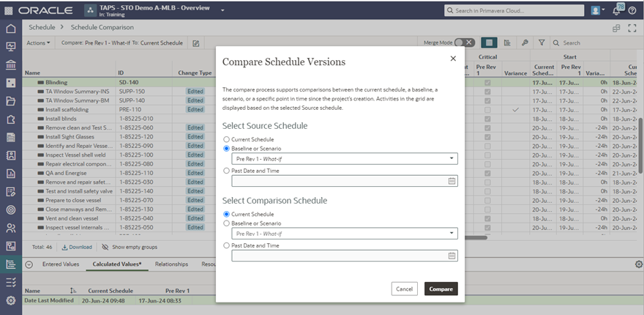This screenshot has height=315, width=644.
Task: Switch to the Entered Values tab
Action: (x=61, y=264)
